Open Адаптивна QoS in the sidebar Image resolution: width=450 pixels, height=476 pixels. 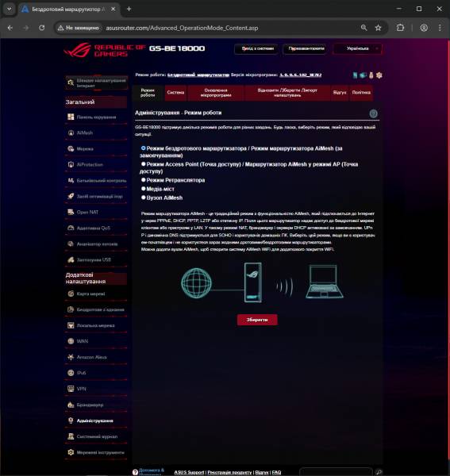coord(96,228)
